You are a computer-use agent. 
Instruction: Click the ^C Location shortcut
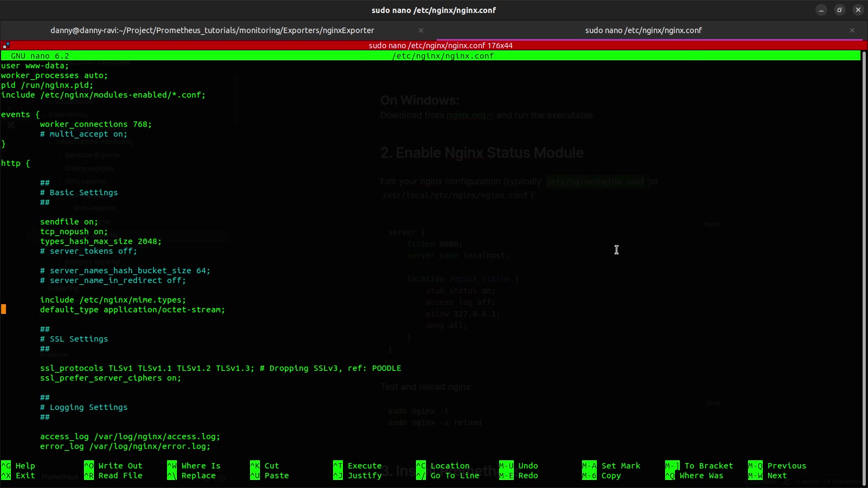pyautogui.click(x=443, y=466)
